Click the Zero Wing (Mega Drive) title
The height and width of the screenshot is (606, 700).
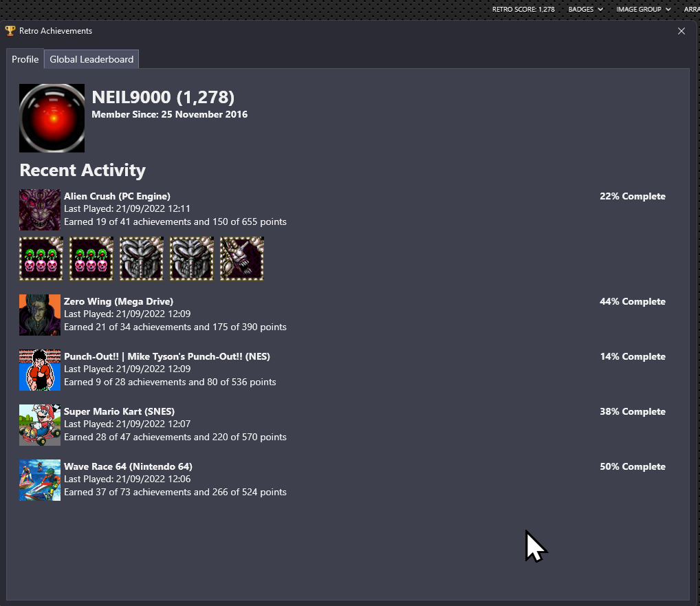tap(118, 301)
